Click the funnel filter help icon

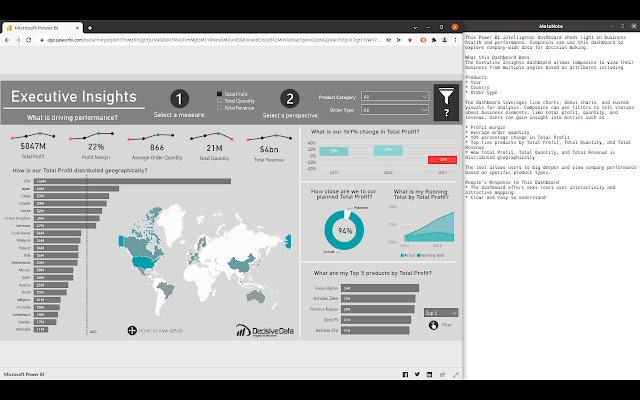tap(446, 102)
